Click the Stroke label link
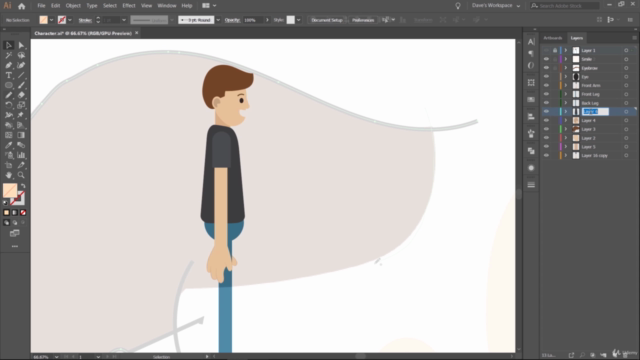Screen dimensions: 640x360 (x=85, y=20)
